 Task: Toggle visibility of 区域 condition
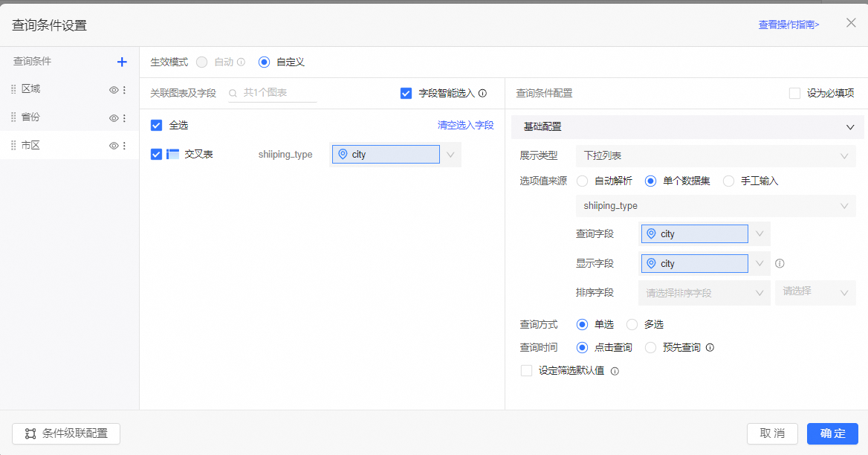114,90
